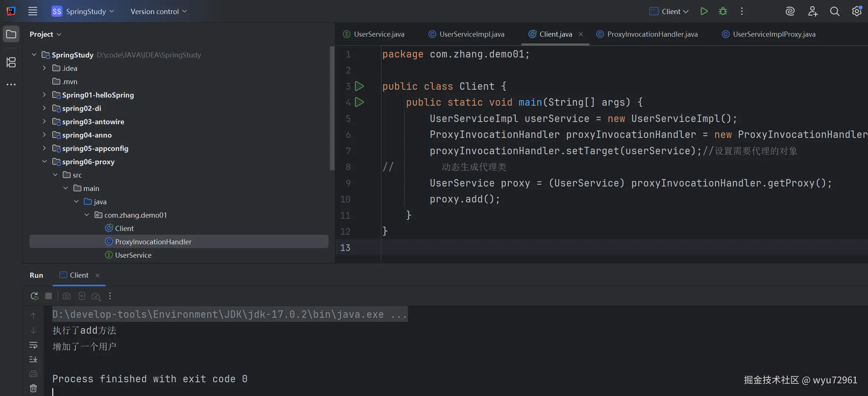Rerun Client in the Run panel
The width and height of the screenshot is (868, 396).
[34, 296]
